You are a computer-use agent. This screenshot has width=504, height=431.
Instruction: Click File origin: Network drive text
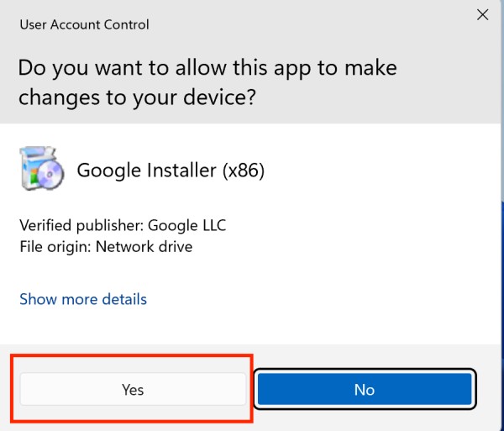point(106,247)
